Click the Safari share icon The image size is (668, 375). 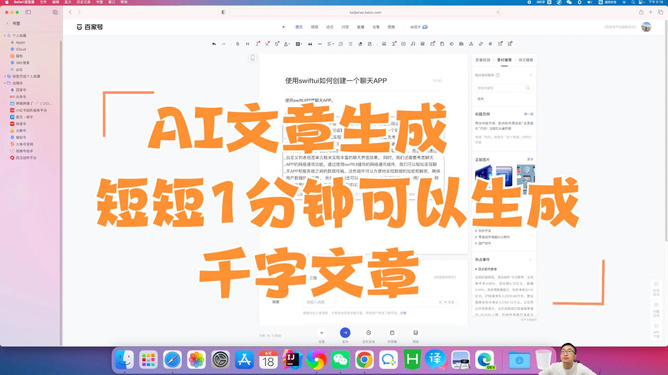(641, 12)
